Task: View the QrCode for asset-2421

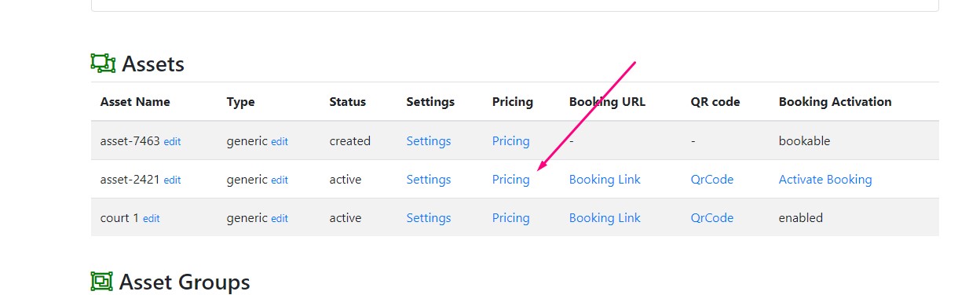Action: click(712, 180)
